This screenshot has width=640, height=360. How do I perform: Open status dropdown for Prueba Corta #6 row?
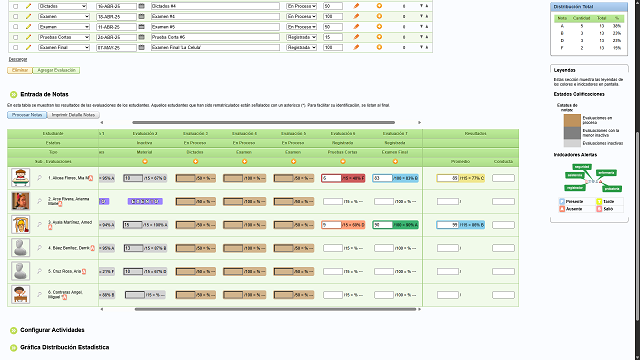301,37
